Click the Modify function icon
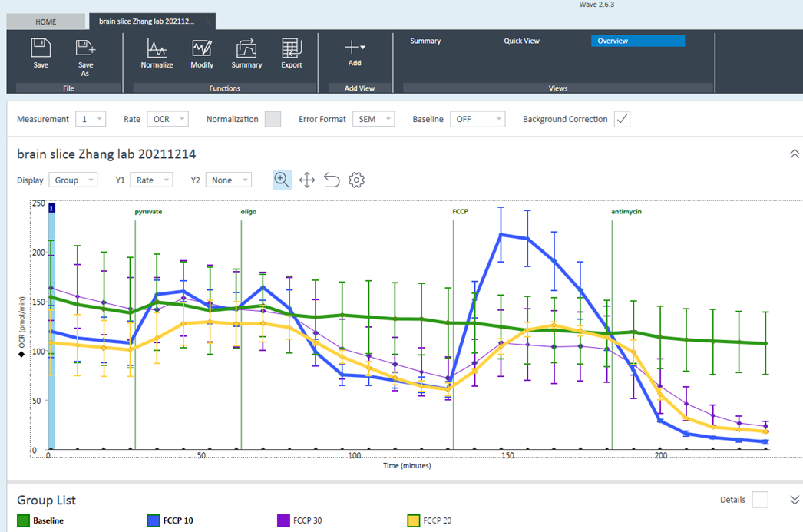Image resolution: width=803 pixels, height=532 pixels. (202, 50)
